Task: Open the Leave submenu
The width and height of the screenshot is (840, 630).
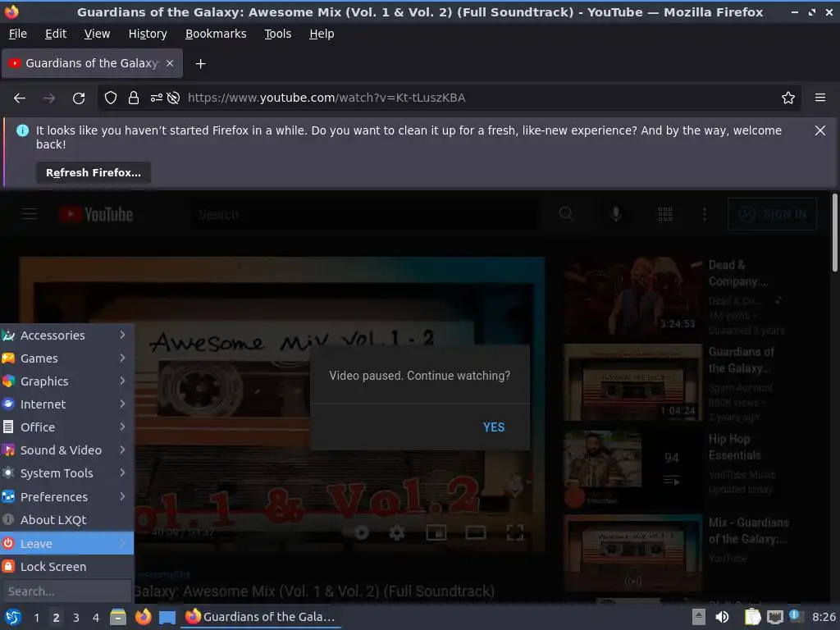Action: (x=67, y=544)
